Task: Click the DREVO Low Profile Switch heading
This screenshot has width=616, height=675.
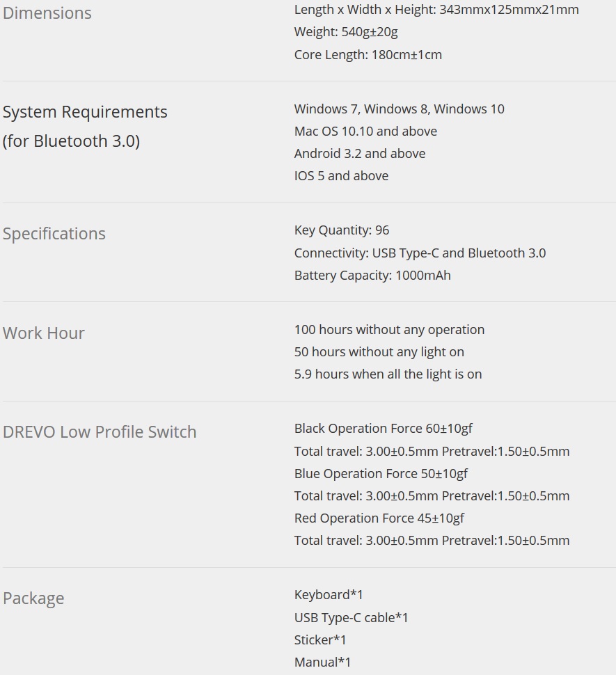Action: [x=100, y=432]
